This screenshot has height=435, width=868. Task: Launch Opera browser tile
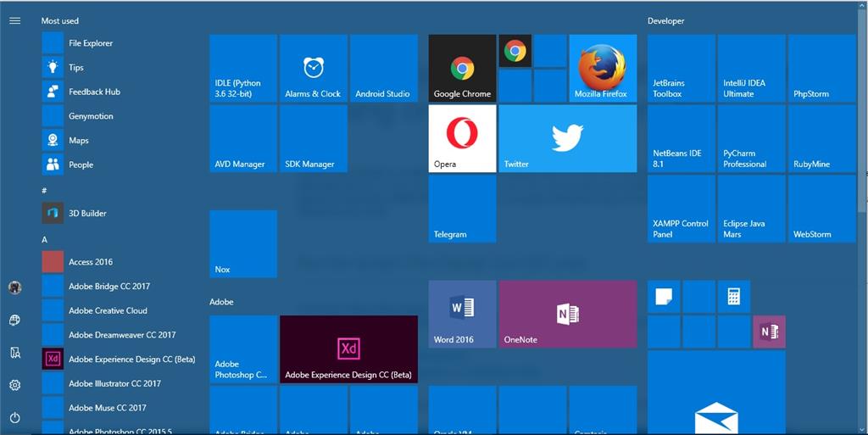point(462,139)
